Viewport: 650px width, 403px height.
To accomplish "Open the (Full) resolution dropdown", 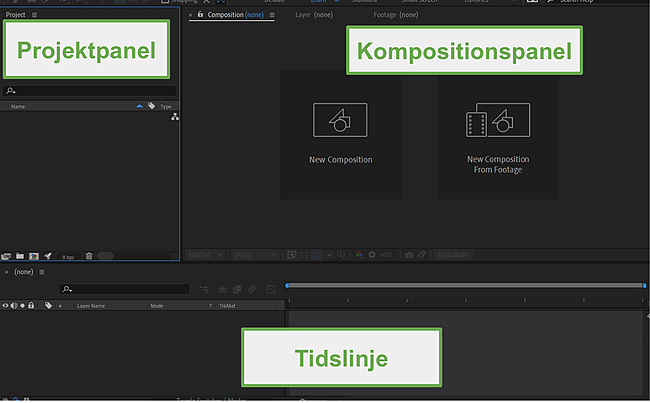I will [x=255, y=255].
